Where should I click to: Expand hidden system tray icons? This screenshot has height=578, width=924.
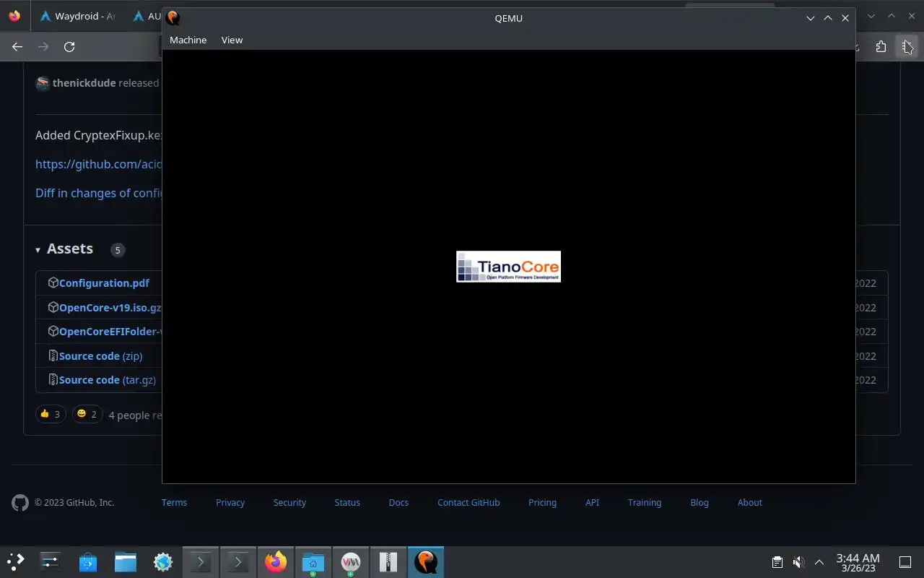pos(819,562)
